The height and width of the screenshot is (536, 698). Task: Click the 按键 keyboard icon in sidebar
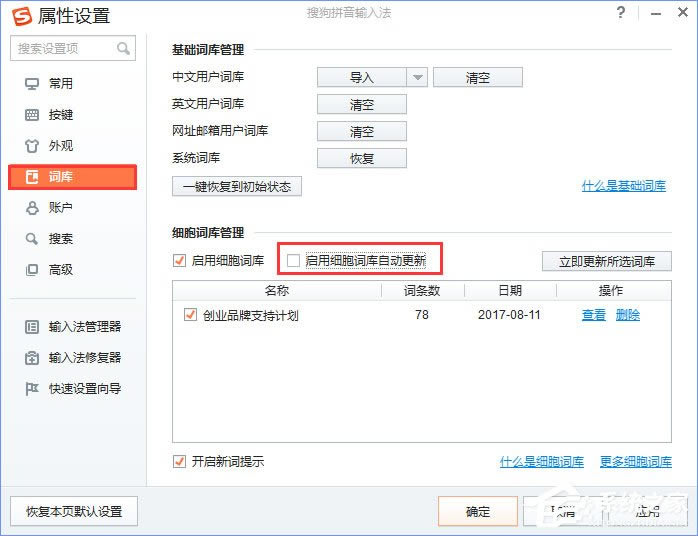[x=31, y=115]
